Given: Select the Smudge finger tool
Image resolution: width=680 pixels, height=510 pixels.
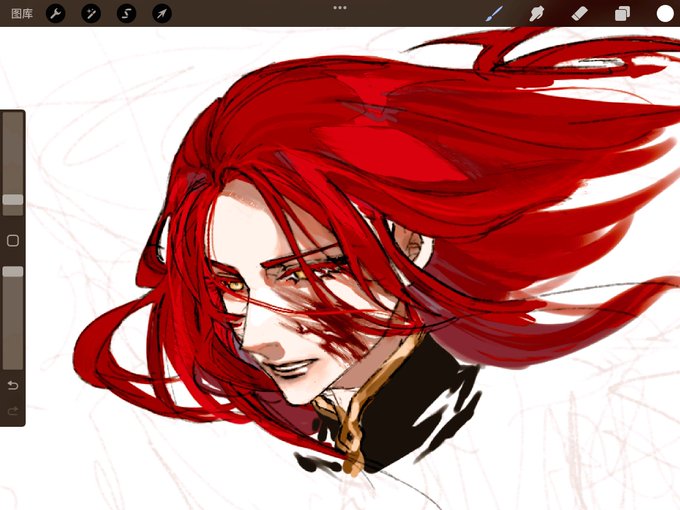Looking at the screenshot, I should [x=537, y=14].
